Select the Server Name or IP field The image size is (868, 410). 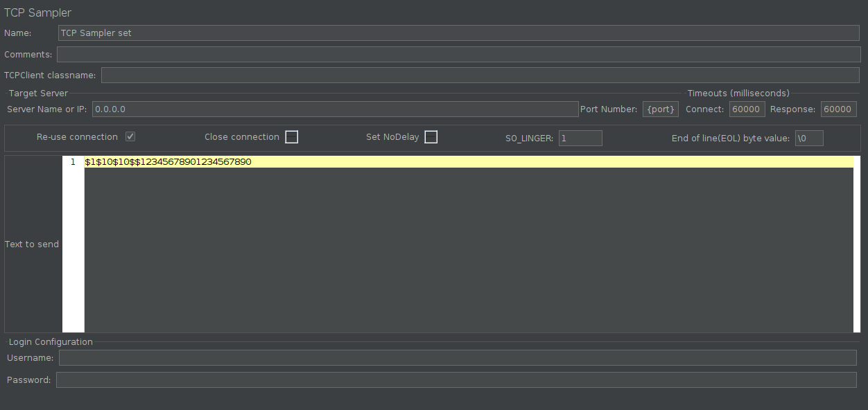click(x=277, y=109)
